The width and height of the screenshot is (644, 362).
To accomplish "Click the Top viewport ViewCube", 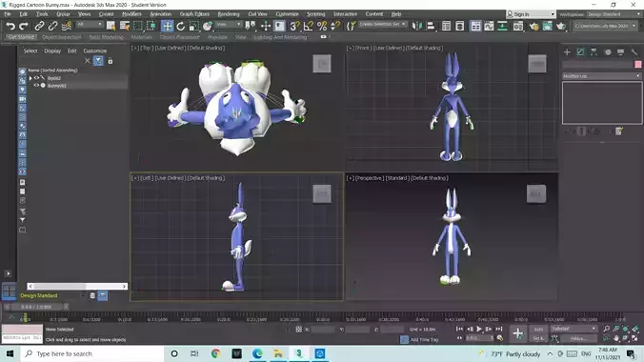I will [322, 64].
